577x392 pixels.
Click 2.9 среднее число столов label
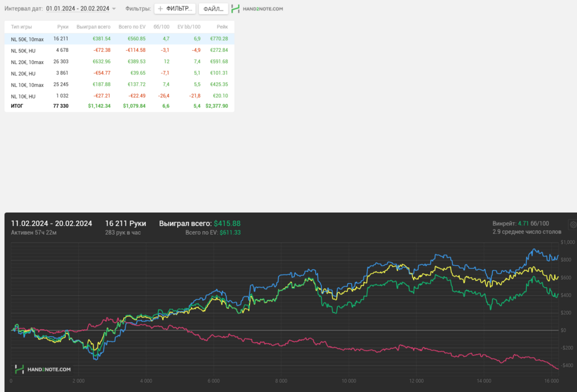click(527, 232)
